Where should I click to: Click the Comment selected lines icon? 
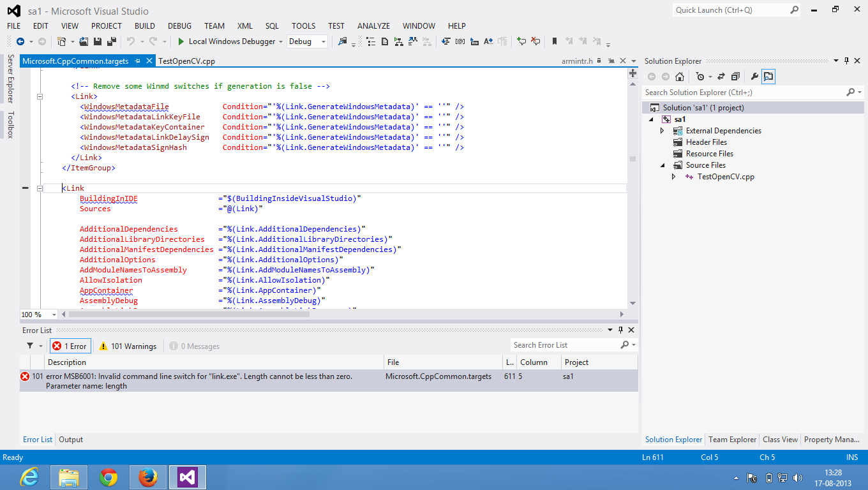(x=521, y=41)
